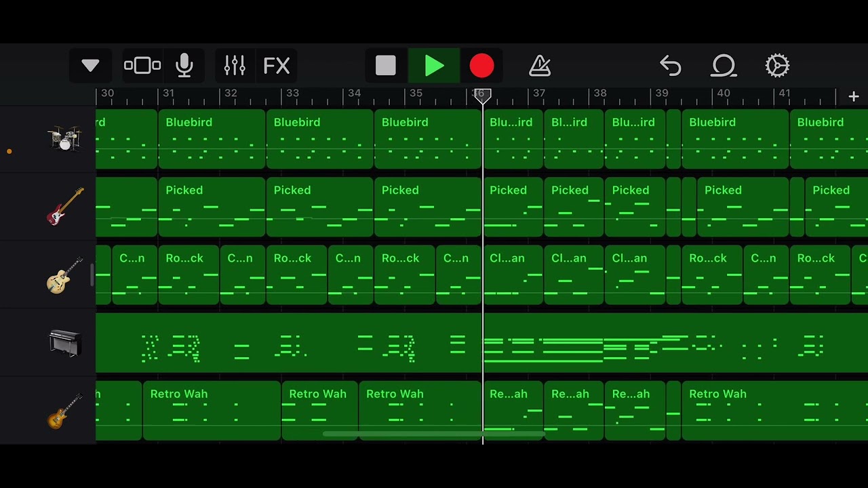Screen dimensions: 868x488
Task: Select the Blu...ird region at bar 36
Action: pyautogui.click(x=513, y=139)
